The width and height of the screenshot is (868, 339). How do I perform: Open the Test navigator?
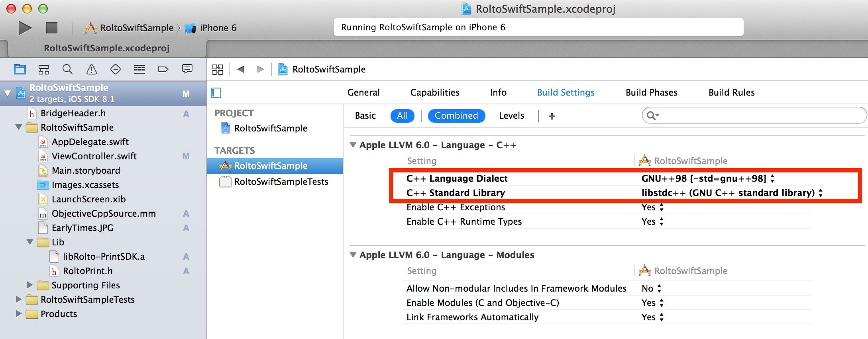pos(116,69)
